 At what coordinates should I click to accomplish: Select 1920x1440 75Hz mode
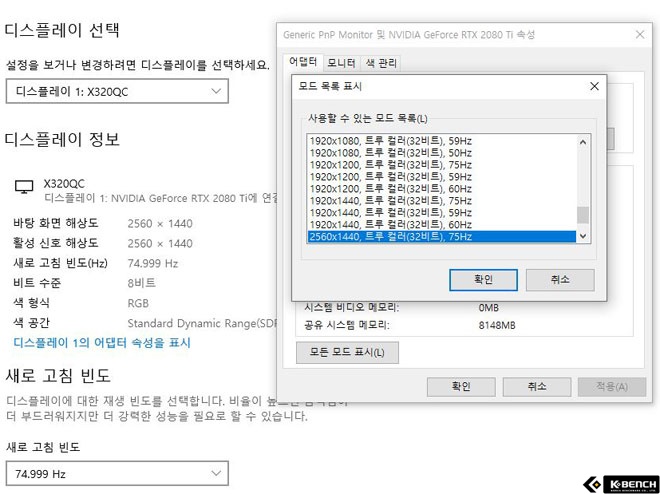pyautogui.click(x=442, y=201)
